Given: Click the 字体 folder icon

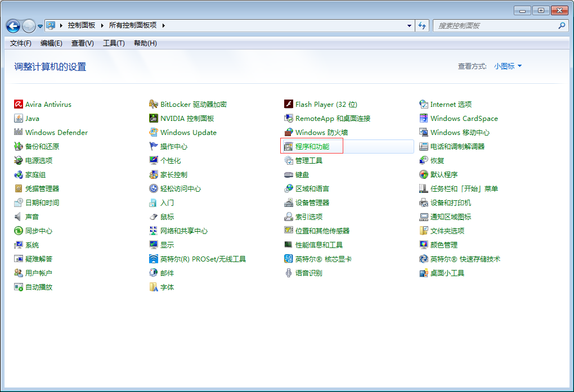Looking at the screenshot, I should (154, 287).
